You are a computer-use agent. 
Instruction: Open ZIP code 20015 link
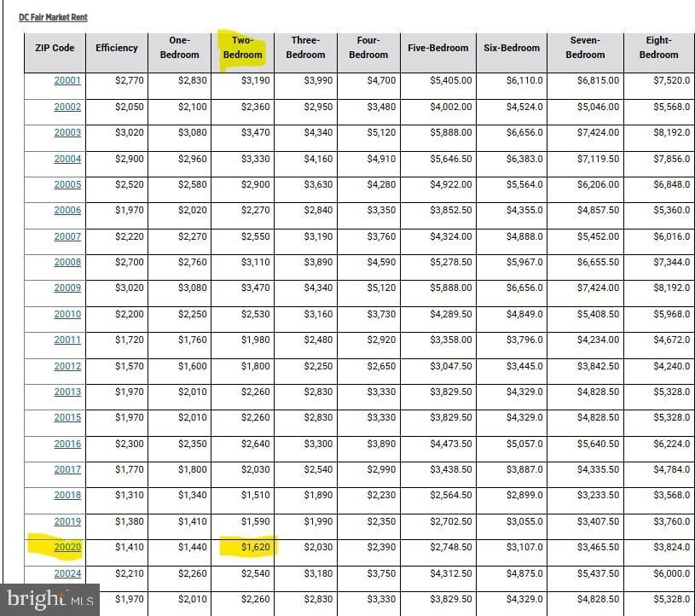(x=67, y=417)
